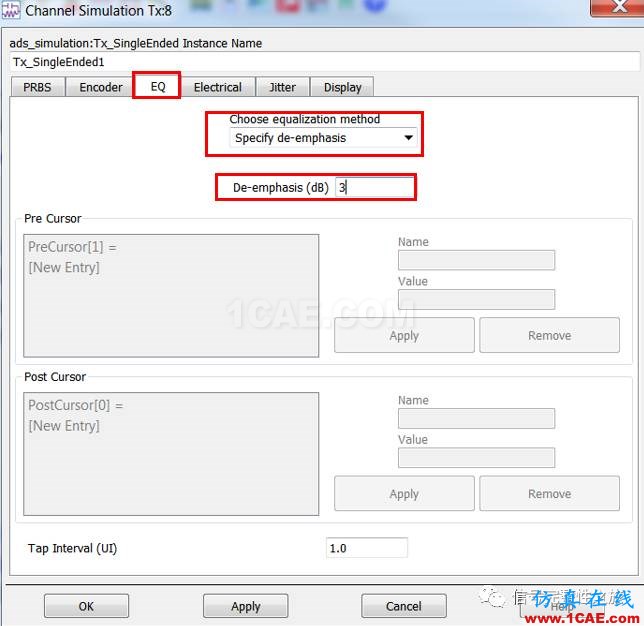Click the De-emphasis (dB) input field
This screenshot has height=626, width=644.
point(374,187)
